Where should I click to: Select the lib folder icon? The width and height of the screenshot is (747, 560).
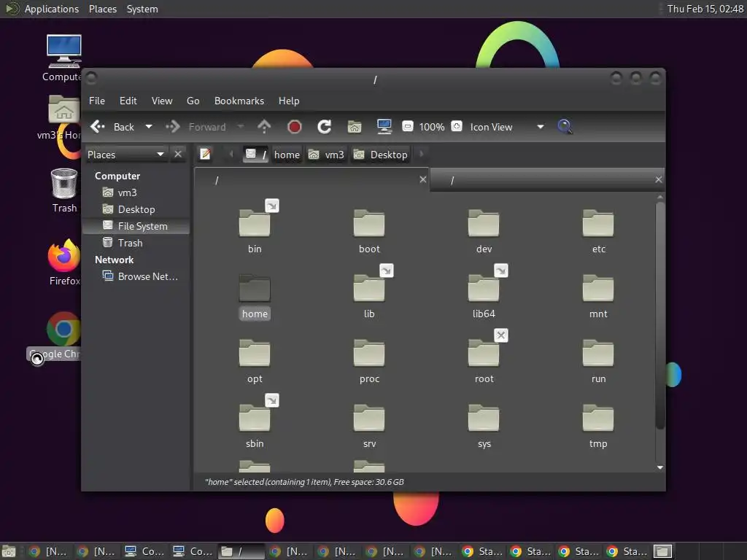point(369,288)
